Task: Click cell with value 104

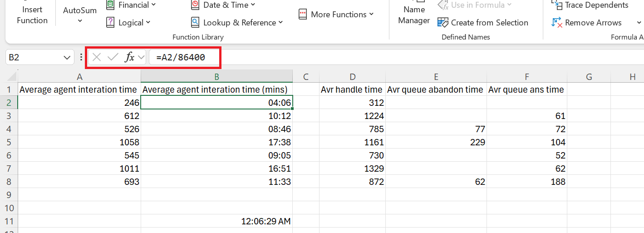Action: tap(527, 142)
